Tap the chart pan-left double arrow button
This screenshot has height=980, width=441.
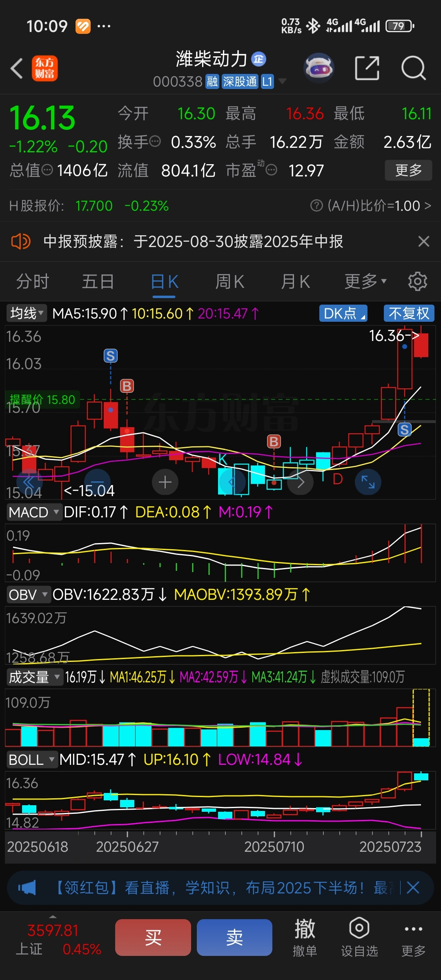29,482
